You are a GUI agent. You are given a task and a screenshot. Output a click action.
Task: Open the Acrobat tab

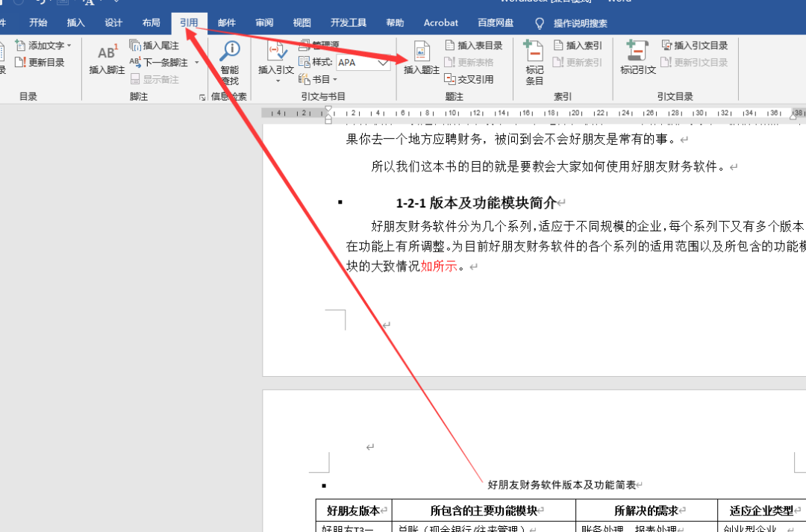(x=440, y=22)
